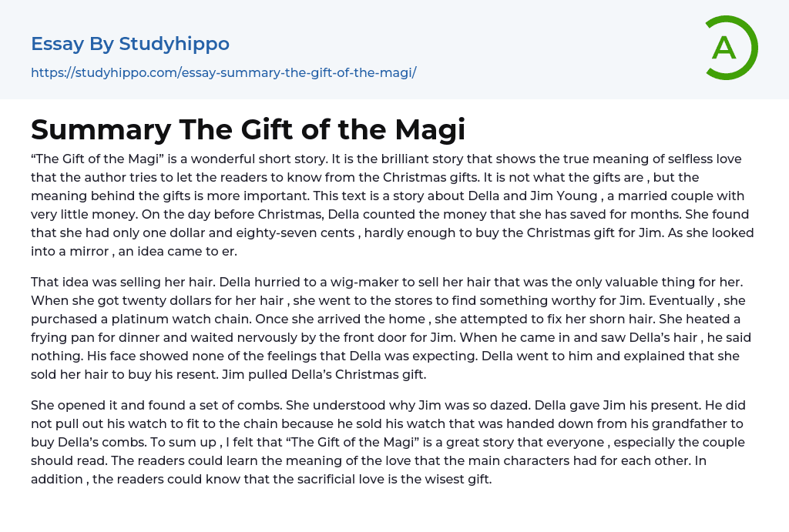Click the "Summary The Gift of the Magi" title

pos(248,129)
